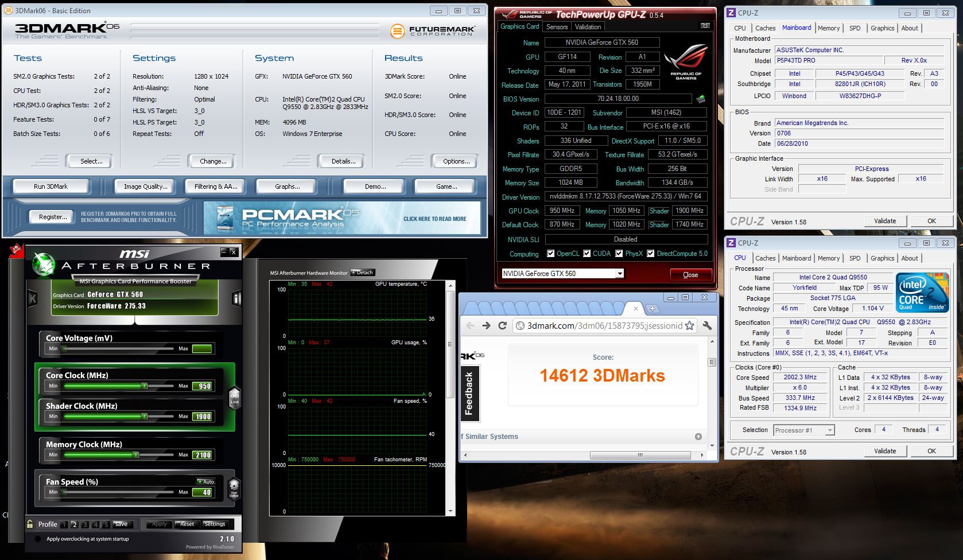963x560 pixels.
Task: Bookmark the page with the star icon
Action: (690, 325)
